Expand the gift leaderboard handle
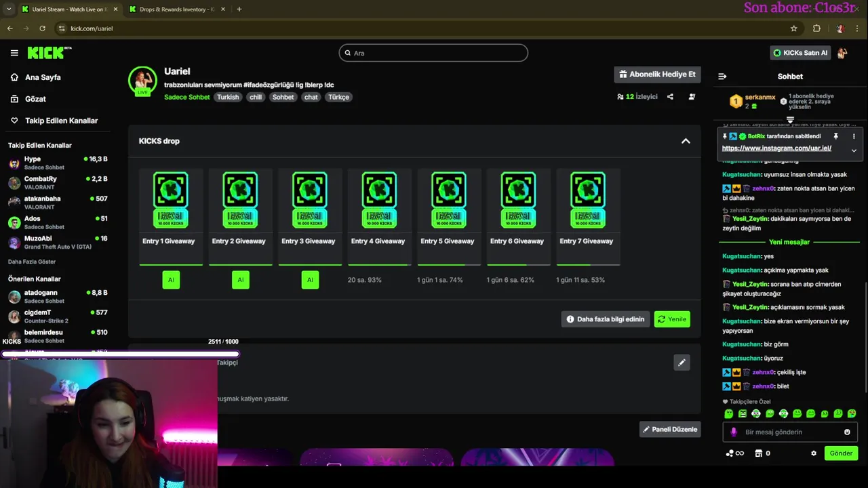This screenshot has height=488, width=868. 790,120
